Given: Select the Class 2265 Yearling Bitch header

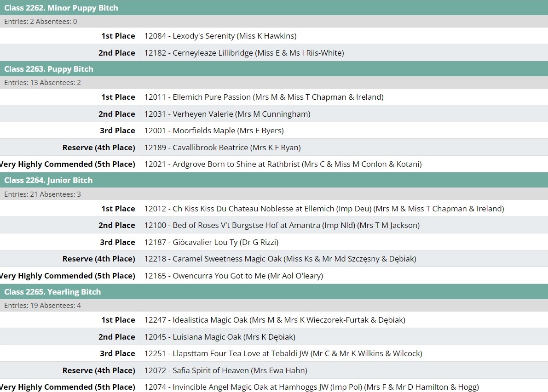Looking at the screenshot, I should 52,292.
